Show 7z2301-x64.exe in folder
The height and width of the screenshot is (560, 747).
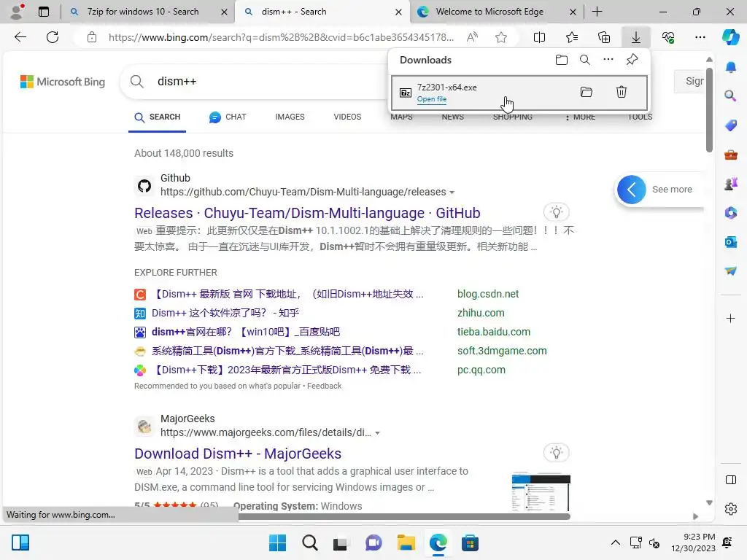click(x=587, y=92)
